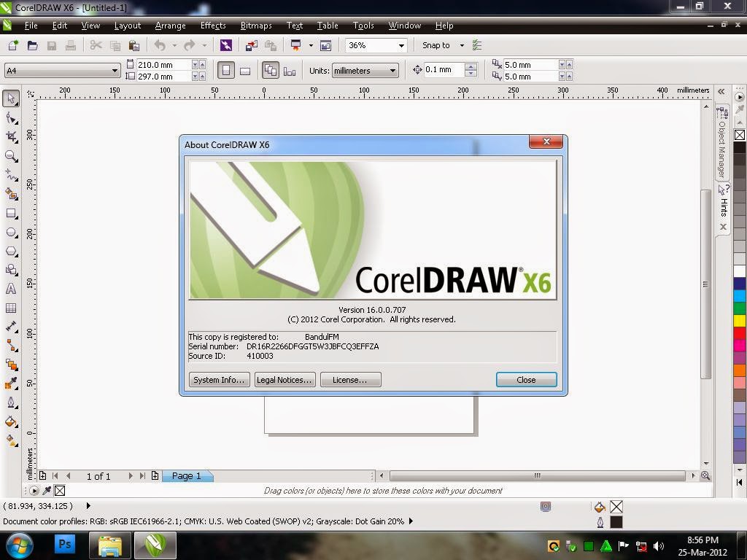Expand the Undo history arrow

point(174,45)
